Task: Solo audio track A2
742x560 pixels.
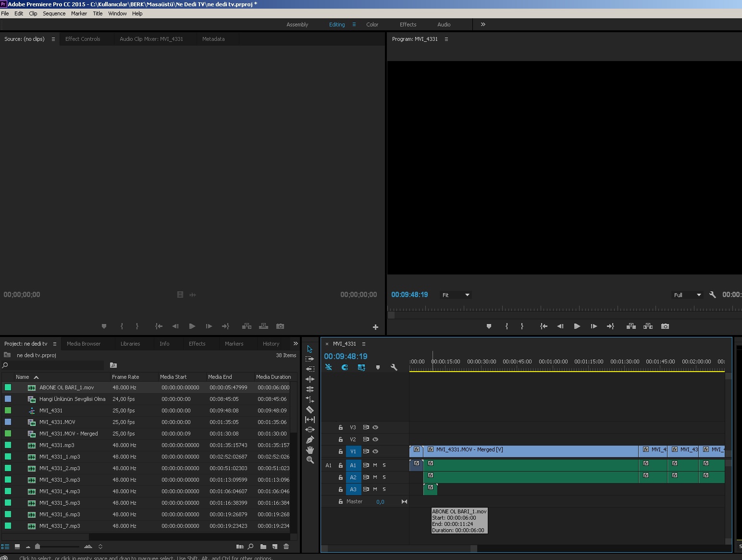Action: [384, 477]
